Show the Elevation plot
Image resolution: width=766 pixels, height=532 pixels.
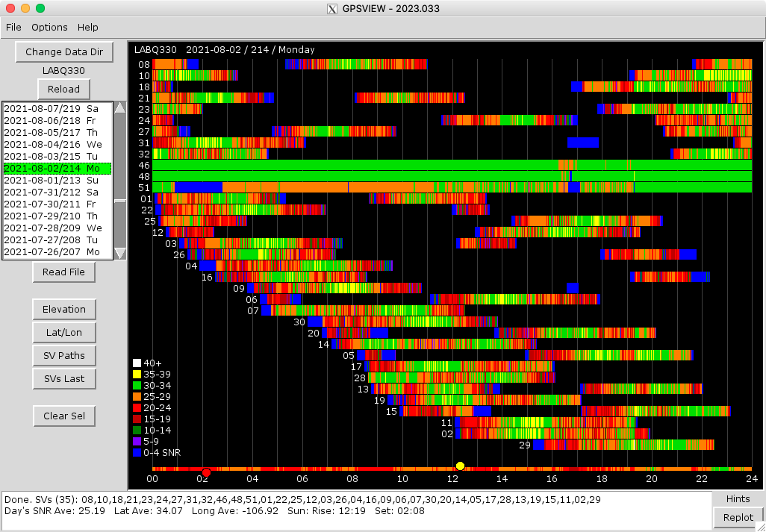coord(63,309)
